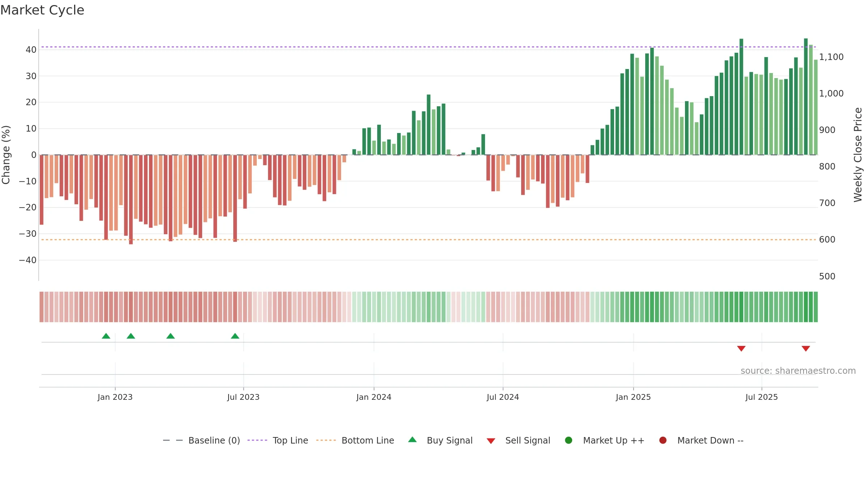This screenshot has height=488, width=868.
Task: Click the orange dotted Bottom Line
Action: (429, 240)
